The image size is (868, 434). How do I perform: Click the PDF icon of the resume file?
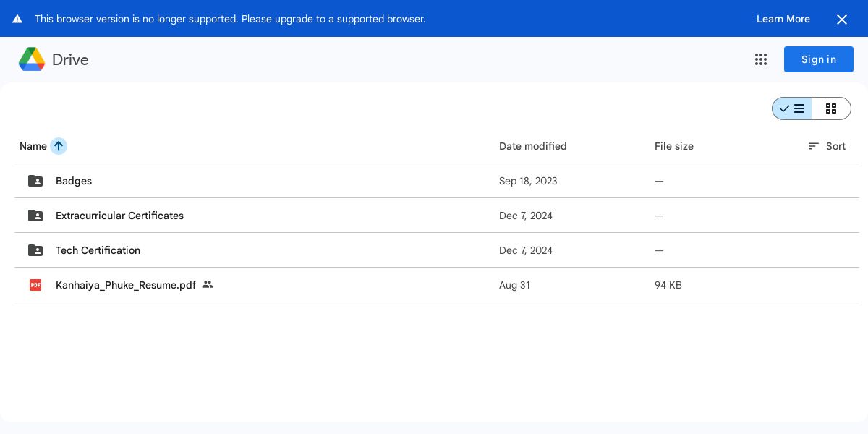pos(35,285)
